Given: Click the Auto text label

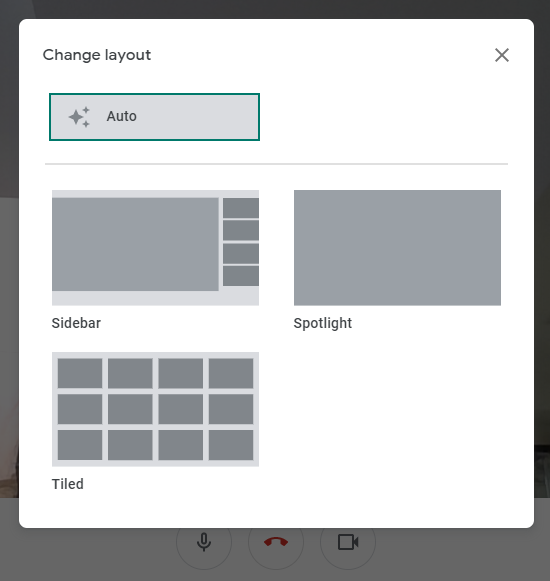Looking at the screenshot, I should tap(122, 116).
